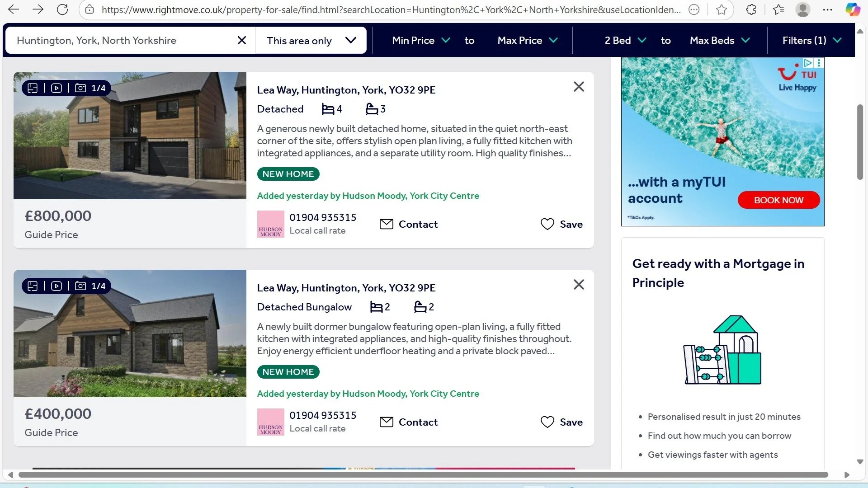Open browser extensions puzzle icon
868x488 pixels.
(751, 9)
